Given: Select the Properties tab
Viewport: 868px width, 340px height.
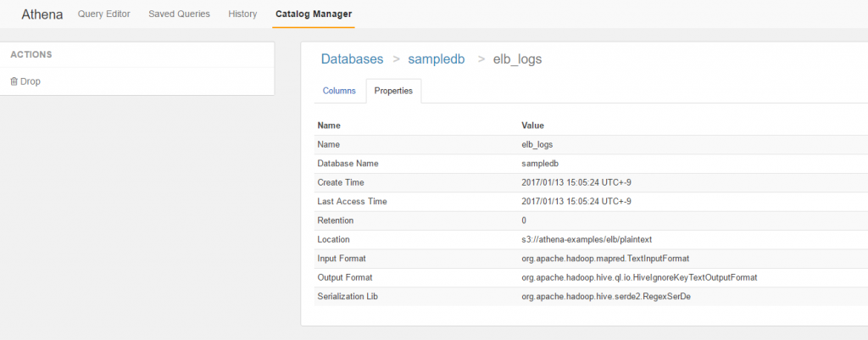Looking at the screenshot, I should pyautogui.click(x=393, y=91).
